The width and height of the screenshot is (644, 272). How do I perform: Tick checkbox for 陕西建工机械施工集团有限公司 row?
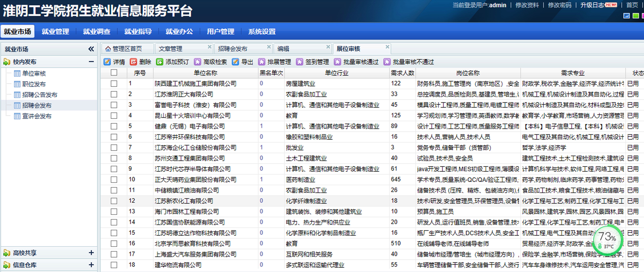[114, 84]
